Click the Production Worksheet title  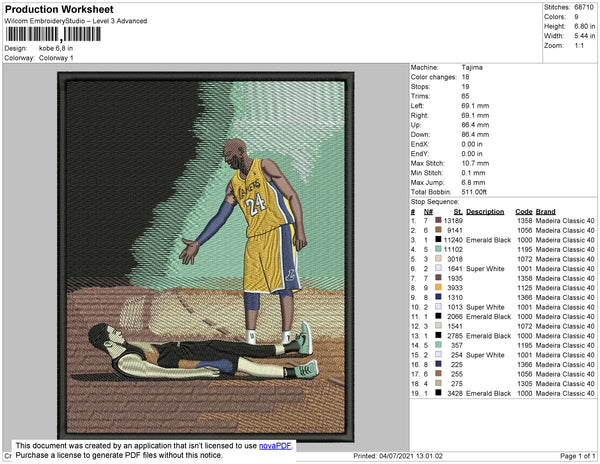[59, 10]
